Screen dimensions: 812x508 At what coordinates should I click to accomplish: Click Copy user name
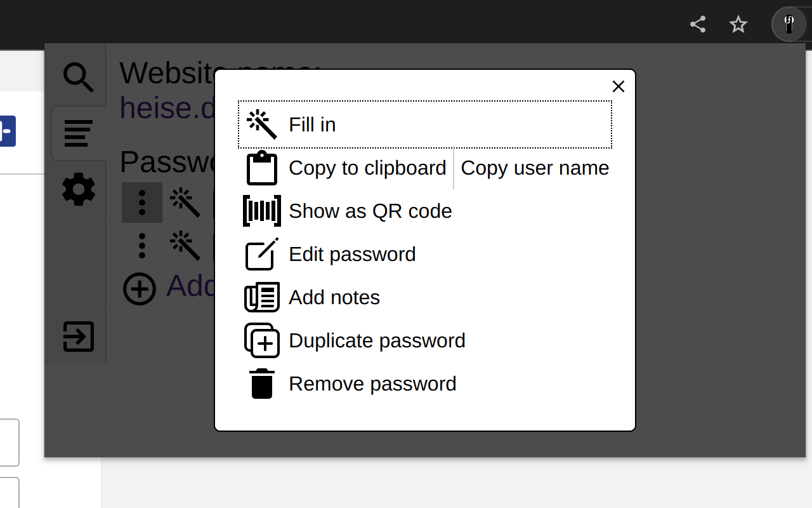pyautogui.click(x=535, y=168)
